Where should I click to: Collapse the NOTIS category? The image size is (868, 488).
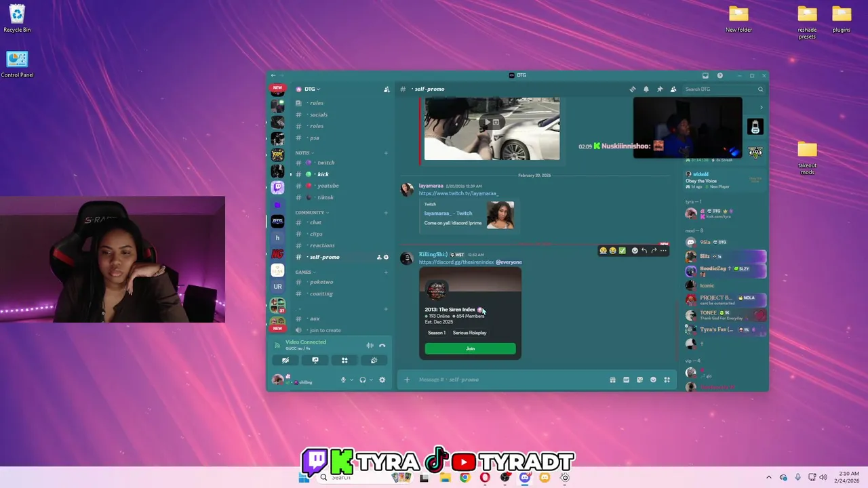[x=304, y=152]
